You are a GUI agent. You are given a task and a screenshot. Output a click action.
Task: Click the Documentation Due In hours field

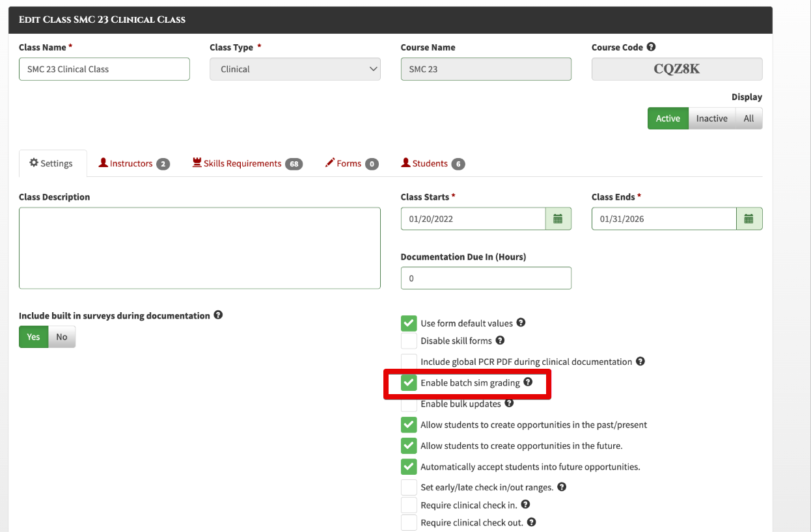[x=486, y=278]
